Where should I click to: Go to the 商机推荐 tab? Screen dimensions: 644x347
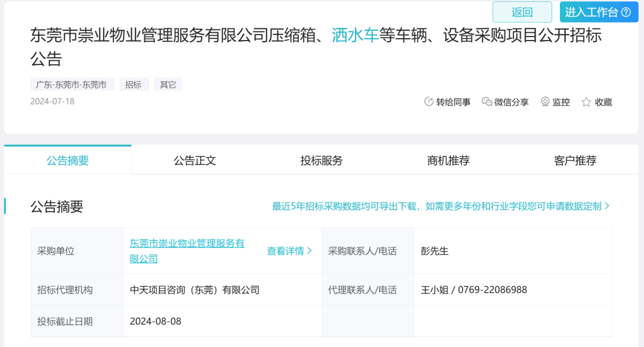click(448, 160)
